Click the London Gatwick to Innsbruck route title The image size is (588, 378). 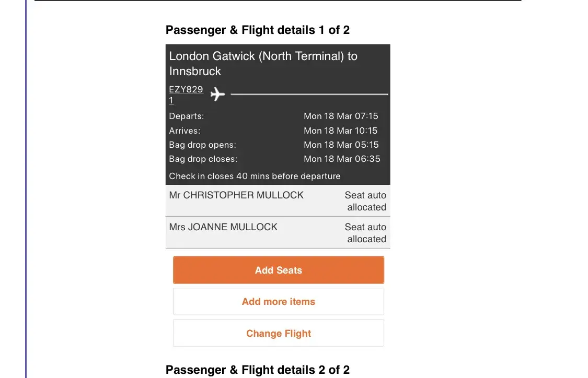263,64
